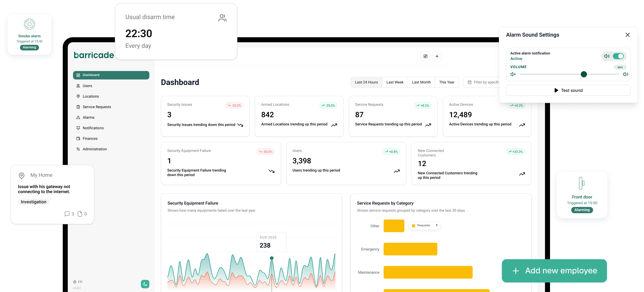Click the +8.2% badge on Service Requests
This screenshot has height=292, width=644.
coord(423,106)
